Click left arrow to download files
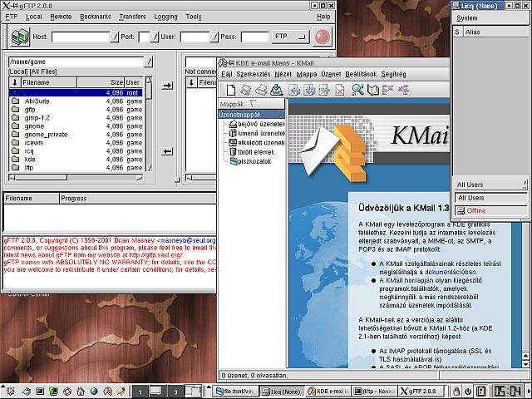The width and height of the screenshot is (532, 399). tap(167, 150)
